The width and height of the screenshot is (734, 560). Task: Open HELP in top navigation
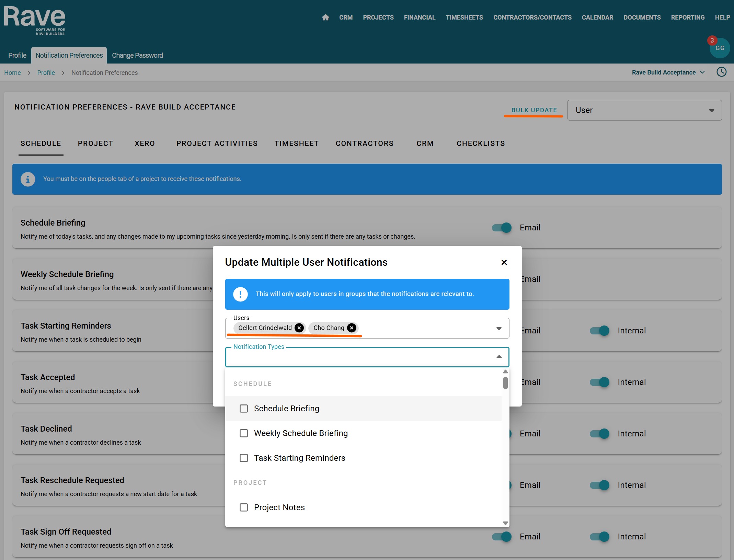click(722, 18)
